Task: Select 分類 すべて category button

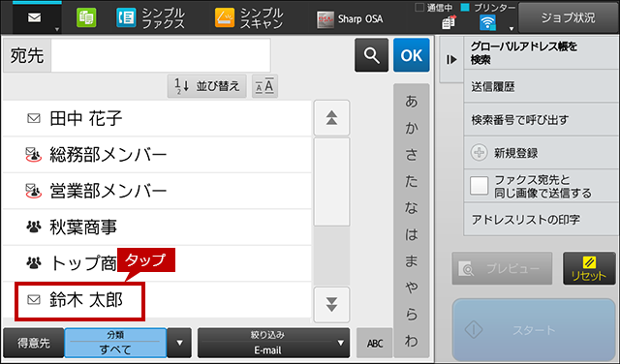Action: coord(115,343)
